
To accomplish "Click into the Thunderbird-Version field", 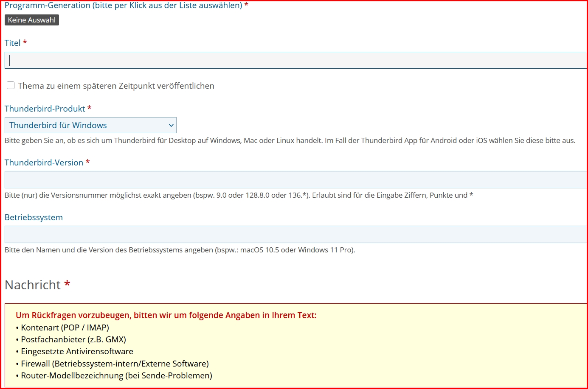I will coord(295,179).
